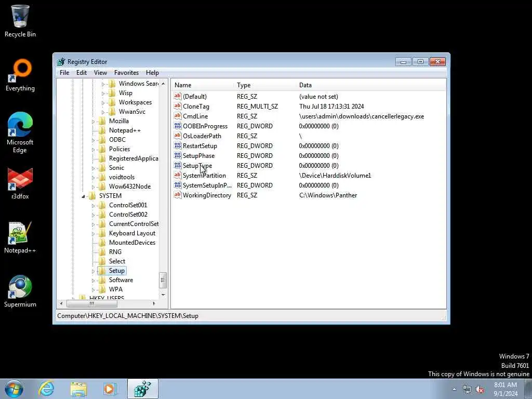Screen dimensions: 532x399
Task: Open the Edit menu
Action: pyautogui.click(x=82, y=73)
